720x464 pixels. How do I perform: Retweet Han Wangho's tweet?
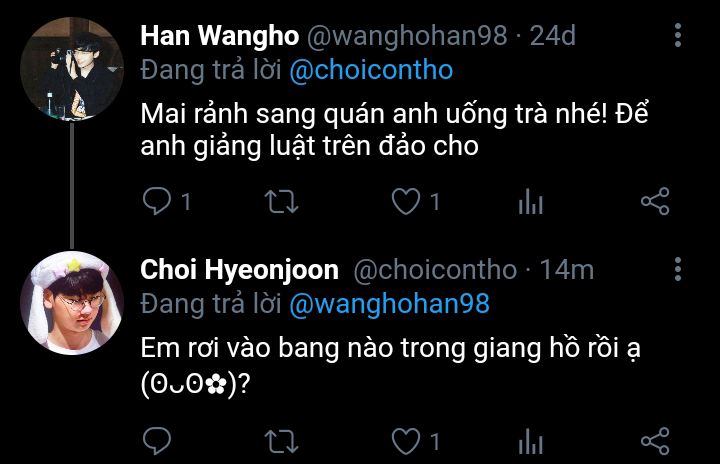(281, 202)
